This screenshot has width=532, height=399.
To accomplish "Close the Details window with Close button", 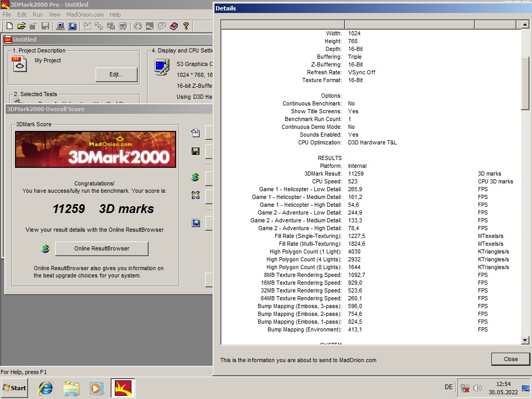I will pyautogui.click(x=511, y=359).
